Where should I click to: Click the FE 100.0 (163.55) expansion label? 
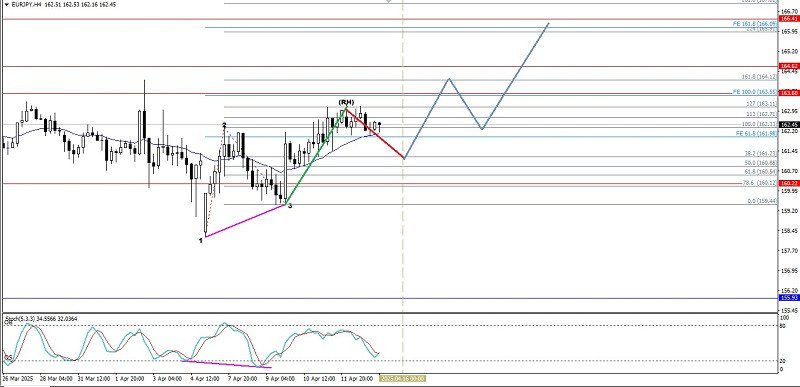point(755,92)
